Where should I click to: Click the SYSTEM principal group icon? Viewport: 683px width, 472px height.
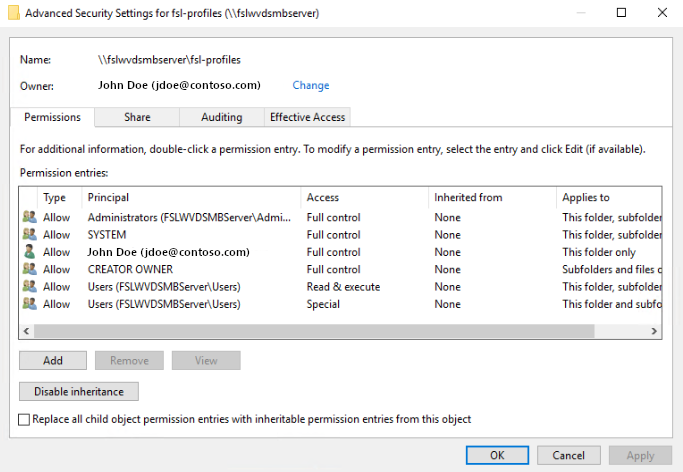28,234
